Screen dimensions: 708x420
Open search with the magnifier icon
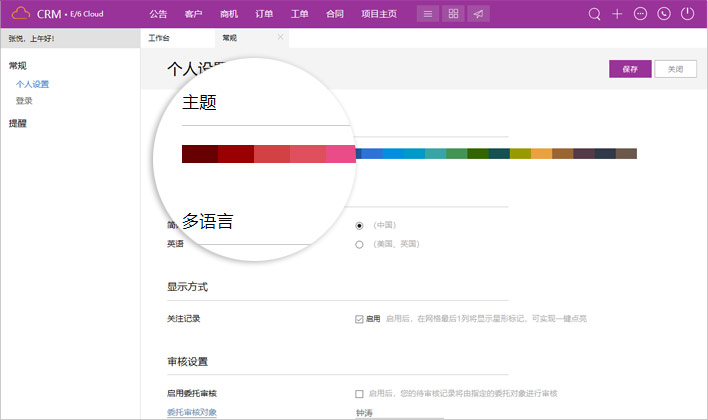click(x=595, y=14)
